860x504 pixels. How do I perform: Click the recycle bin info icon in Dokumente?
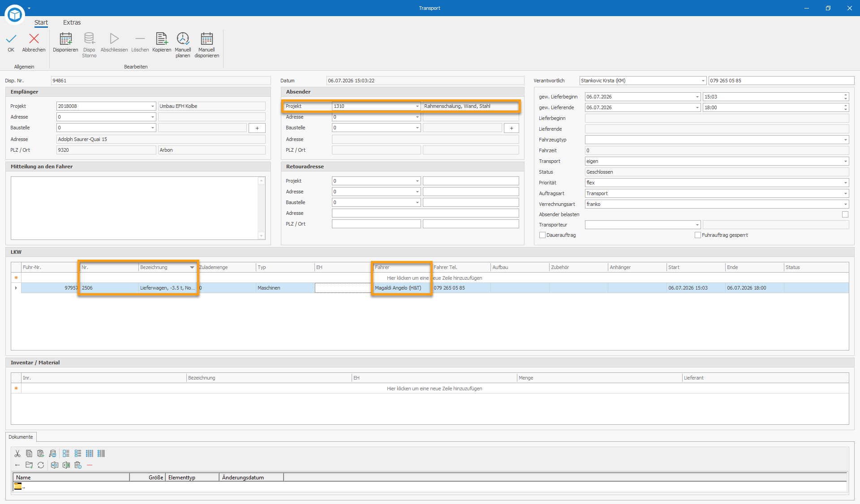point(78,465)
